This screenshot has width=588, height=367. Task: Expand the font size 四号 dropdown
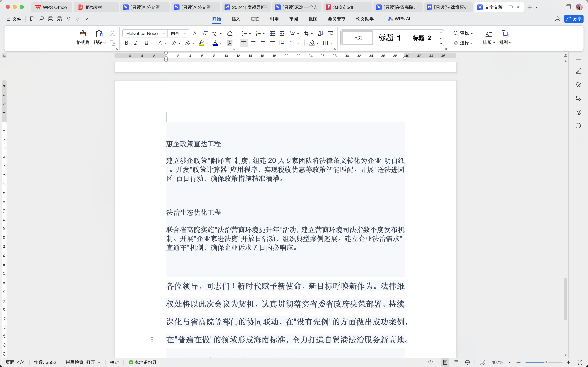[185, 34]
